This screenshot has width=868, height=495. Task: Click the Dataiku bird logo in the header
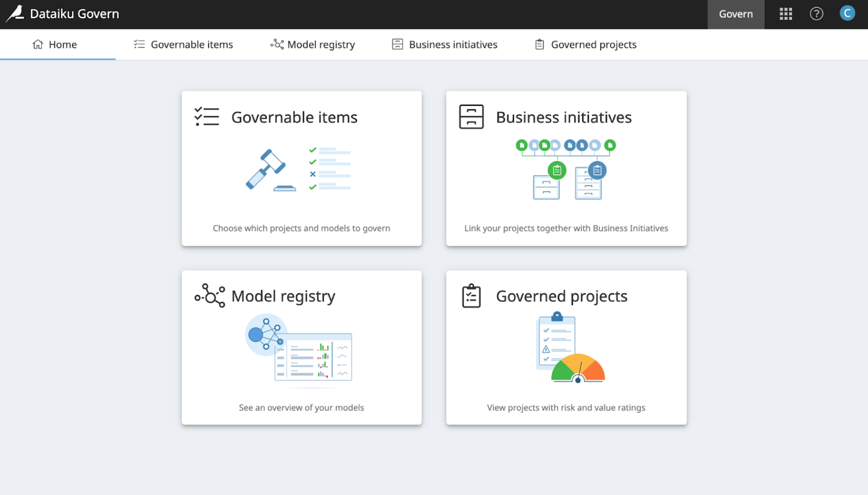[15, 14]
